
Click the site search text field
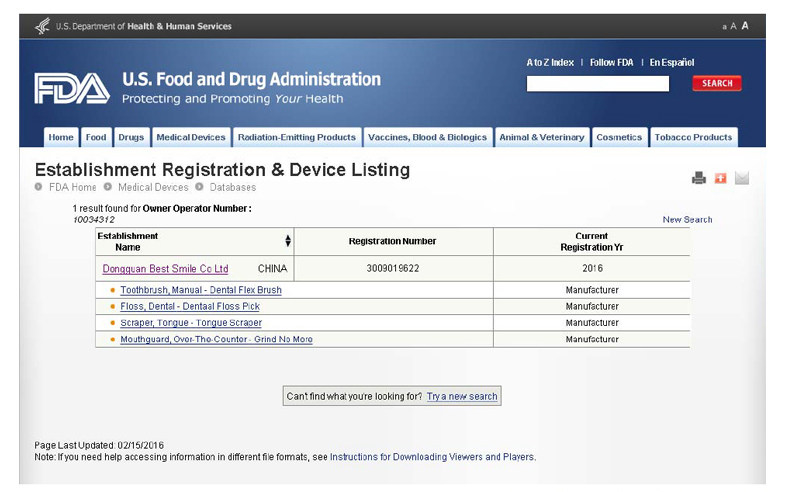(598, 84)
